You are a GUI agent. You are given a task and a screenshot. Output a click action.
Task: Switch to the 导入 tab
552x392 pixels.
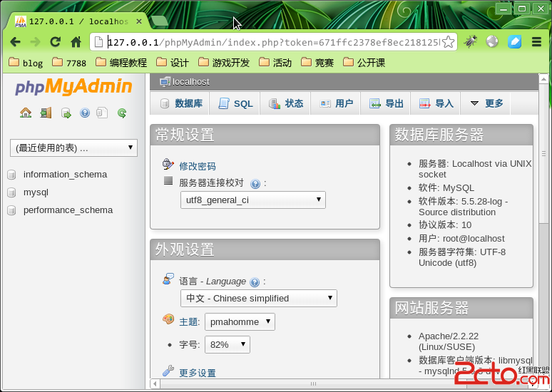pyautogui.click(x=436, y=103)
